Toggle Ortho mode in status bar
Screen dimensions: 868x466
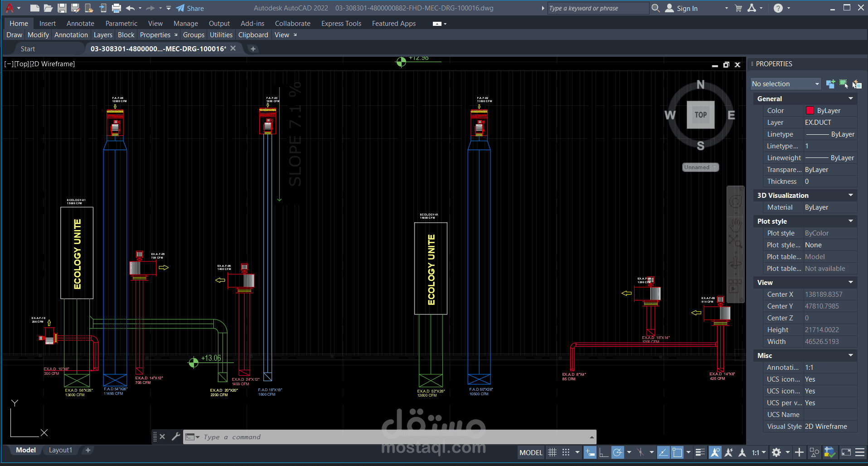coord(604,452)
